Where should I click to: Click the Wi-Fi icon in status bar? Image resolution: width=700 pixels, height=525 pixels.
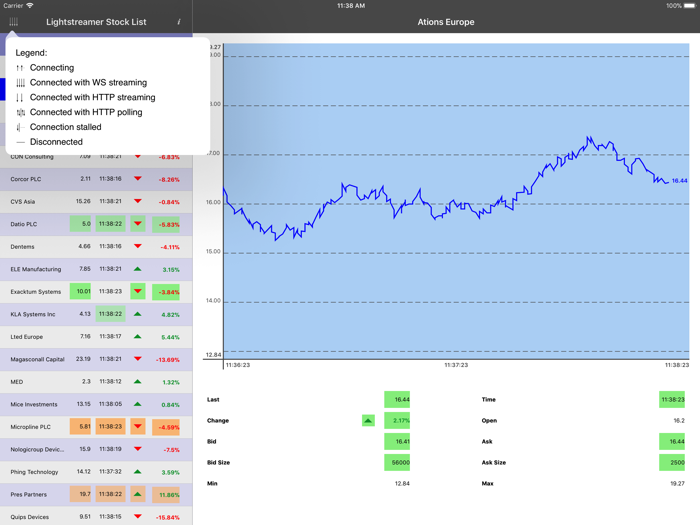coord(30,5)
